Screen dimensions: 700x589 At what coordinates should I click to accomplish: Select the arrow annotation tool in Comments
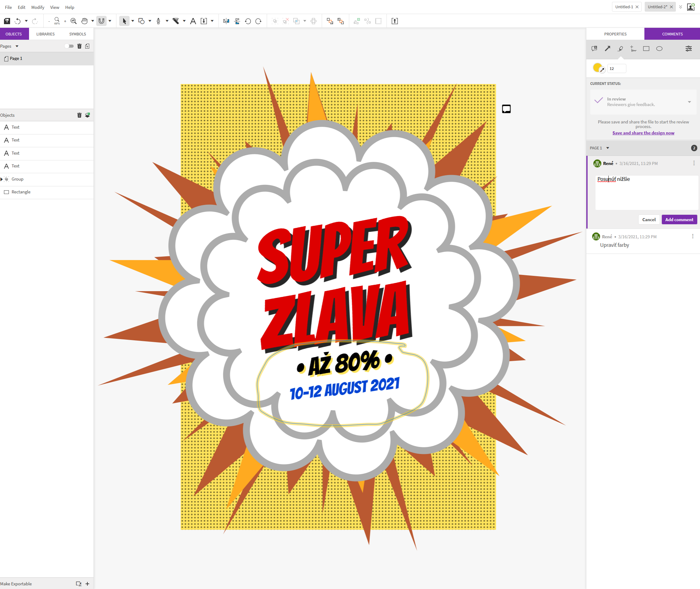coord(607,49)
